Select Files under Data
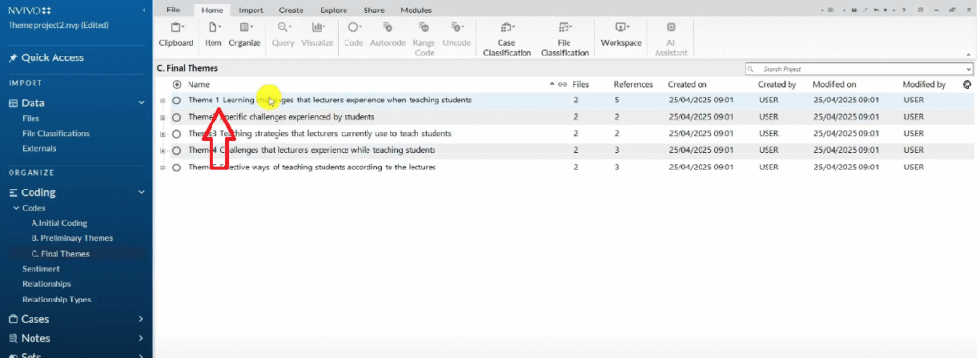Screen dimensions: 980x358 [31, 118]
